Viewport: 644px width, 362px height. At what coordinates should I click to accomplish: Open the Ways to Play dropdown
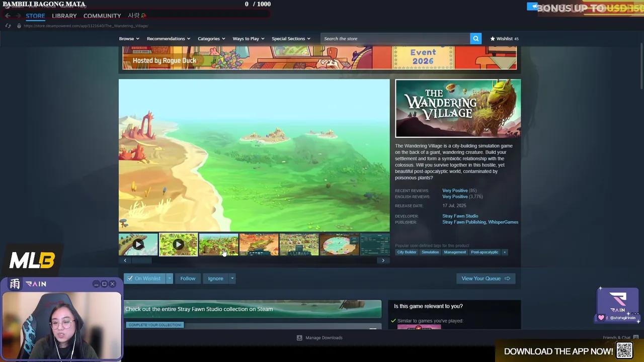[x=249, y=39]
